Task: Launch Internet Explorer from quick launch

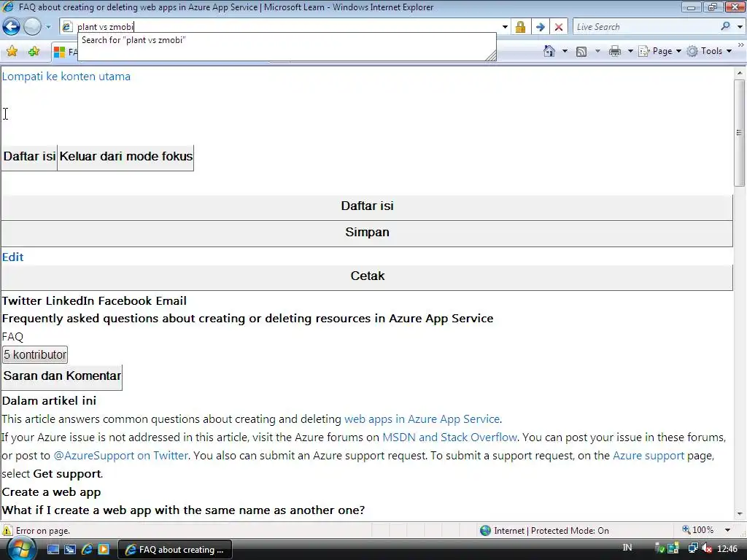Action: tap(87, 550)
